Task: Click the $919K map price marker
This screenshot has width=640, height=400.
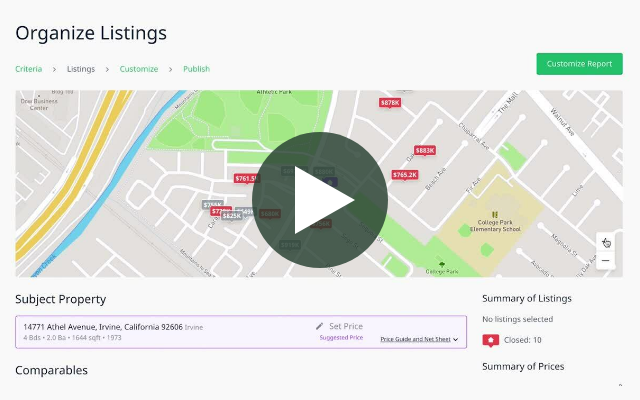Action: pyautogui.click(x=290, y=245)
